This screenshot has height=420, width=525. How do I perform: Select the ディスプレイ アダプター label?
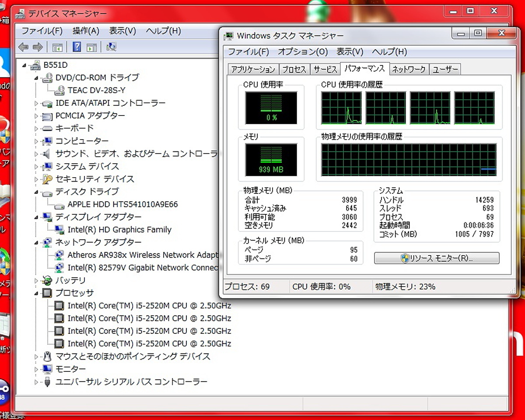click(98, 217)
